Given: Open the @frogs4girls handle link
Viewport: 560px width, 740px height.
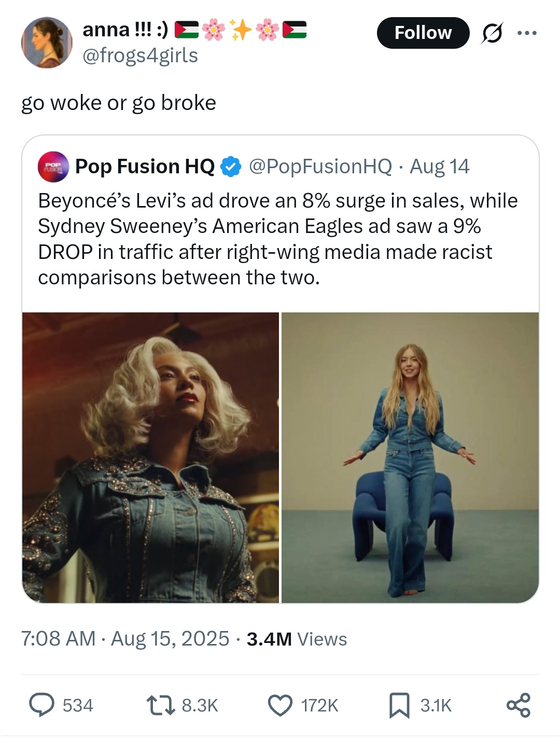Looking at the screenshot, I should click(141, 55).
